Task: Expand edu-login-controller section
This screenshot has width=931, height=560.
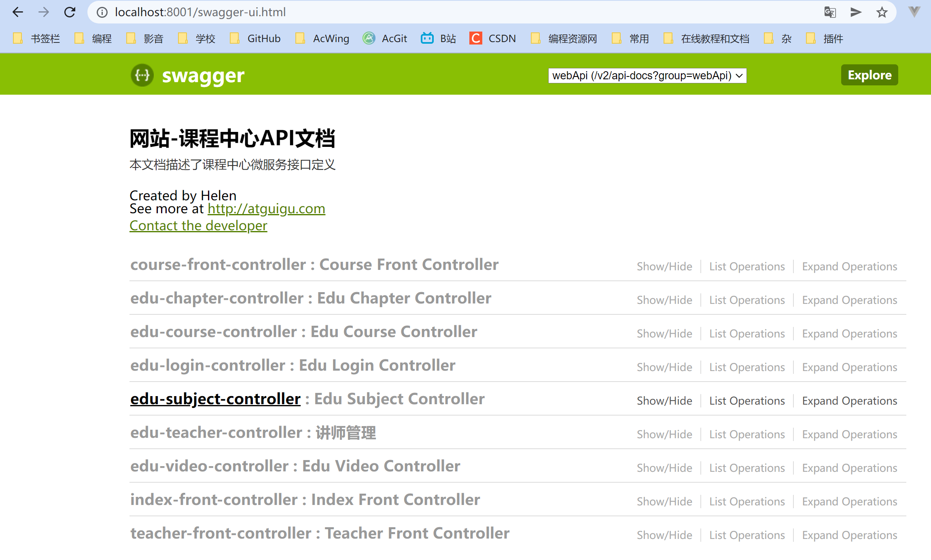Action: click(x=208, y=365)
